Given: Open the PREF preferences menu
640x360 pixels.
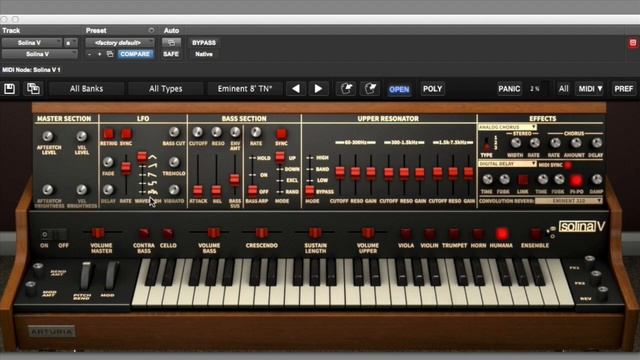Looking at the screenshot, I should pos(623,89).
